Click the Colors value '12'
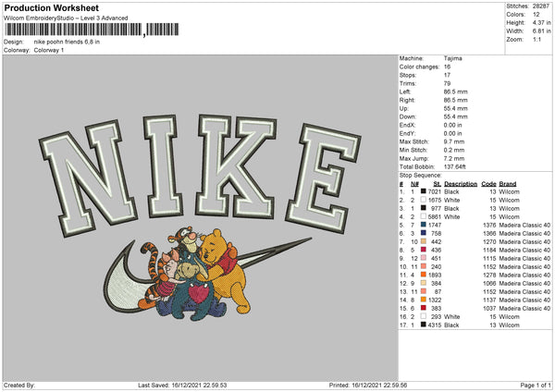This screenshot has width=555, height=392. click(x=536, y=15)
